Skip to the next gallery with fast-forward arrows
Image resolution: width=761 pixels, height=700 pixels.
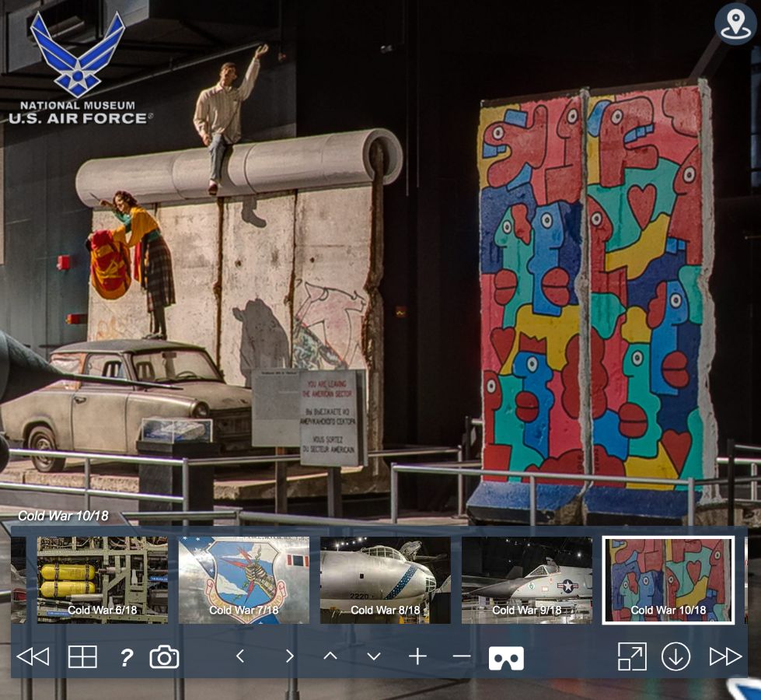[725, 656]
